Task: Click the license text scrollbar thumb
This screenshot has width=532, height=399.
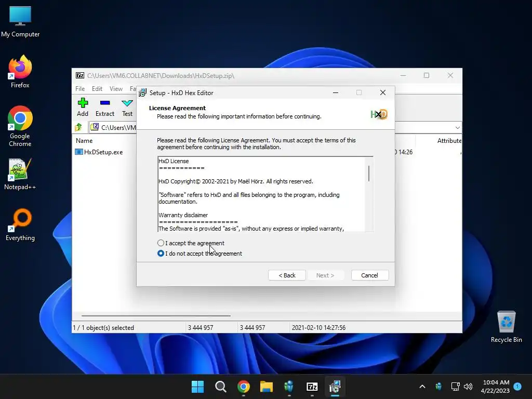Action: 369,174
